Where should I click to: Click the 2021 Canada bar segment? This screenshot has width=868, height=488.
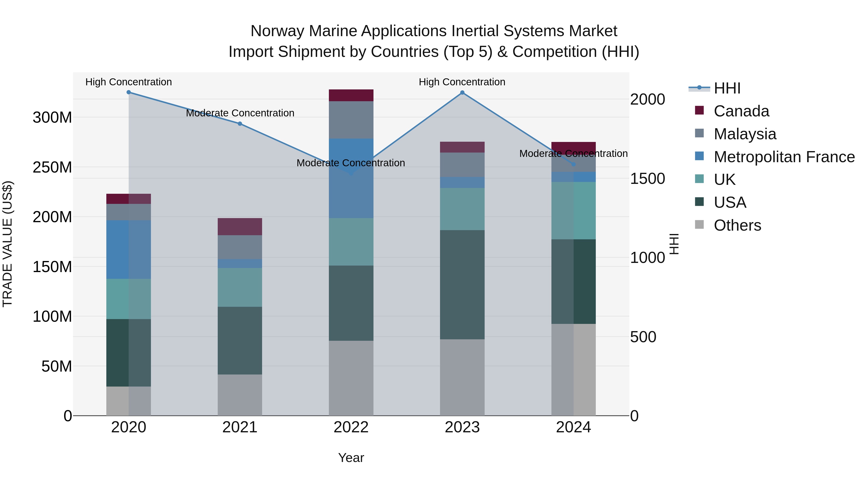(x=240, y=227)
